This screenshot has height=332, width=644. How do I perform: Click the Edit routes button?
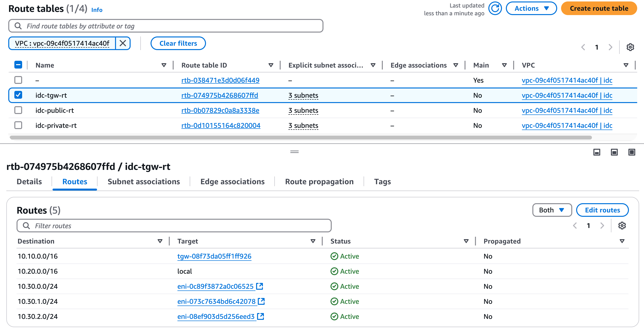click(x=602, y=210)
